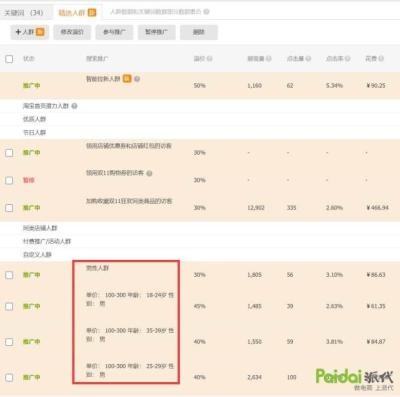The height and width of the screenshot is (397, 400).
Task: Select the 付费推广/活动人群 category row
Action: click(200, 241)
